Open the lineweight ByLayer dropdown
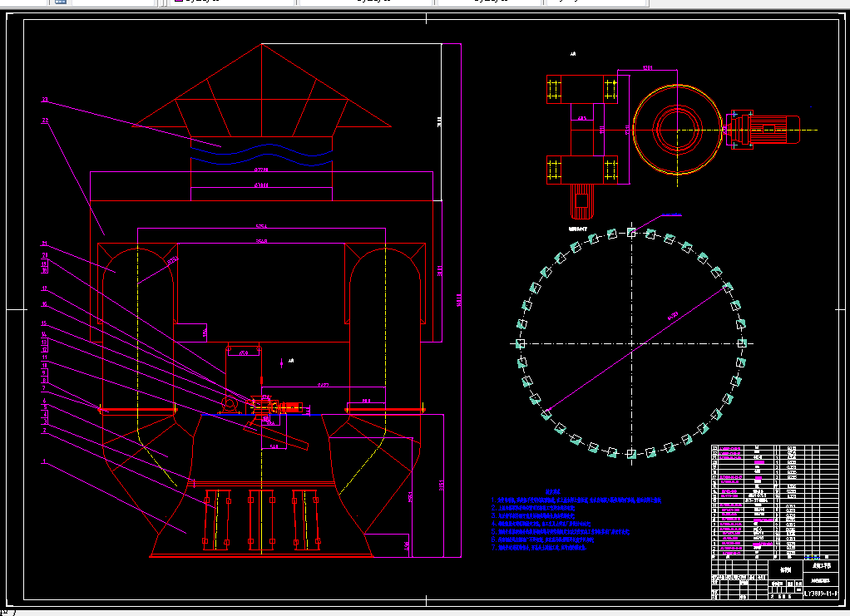Screen dimensions: 850x616 490,2
